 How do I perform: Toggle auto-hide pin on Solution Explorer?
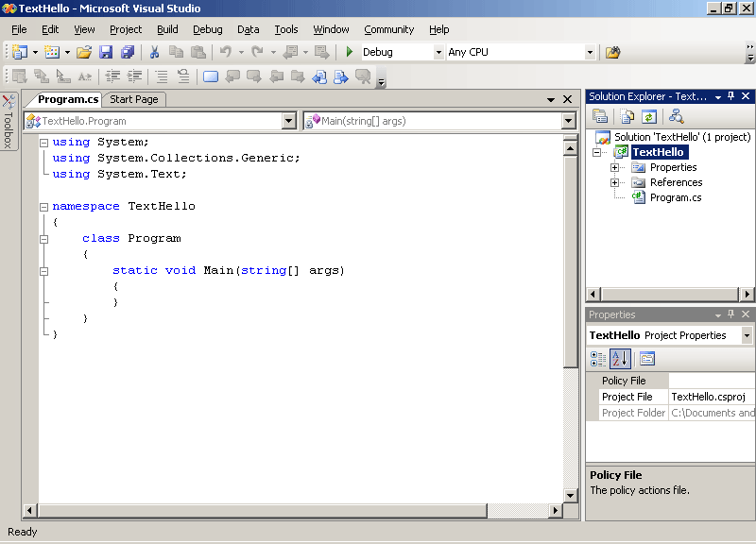click(731, 96)
